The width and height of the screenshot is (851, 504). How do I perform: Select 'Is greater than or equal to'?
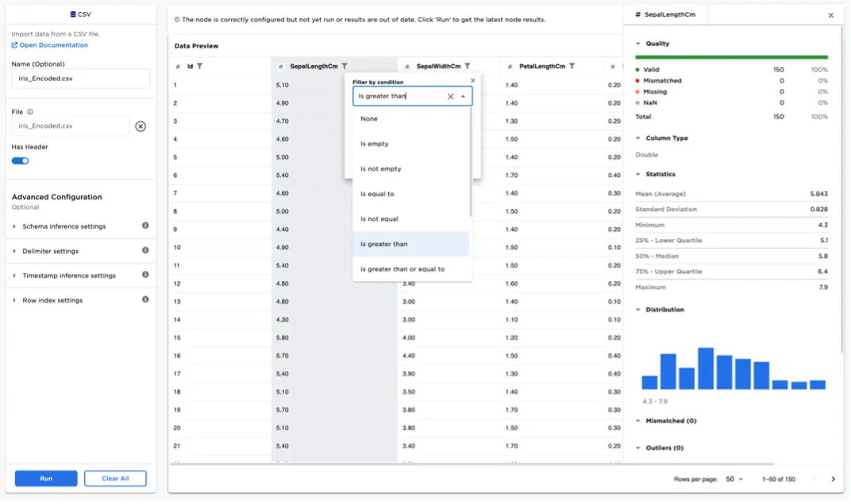point(402,270)
